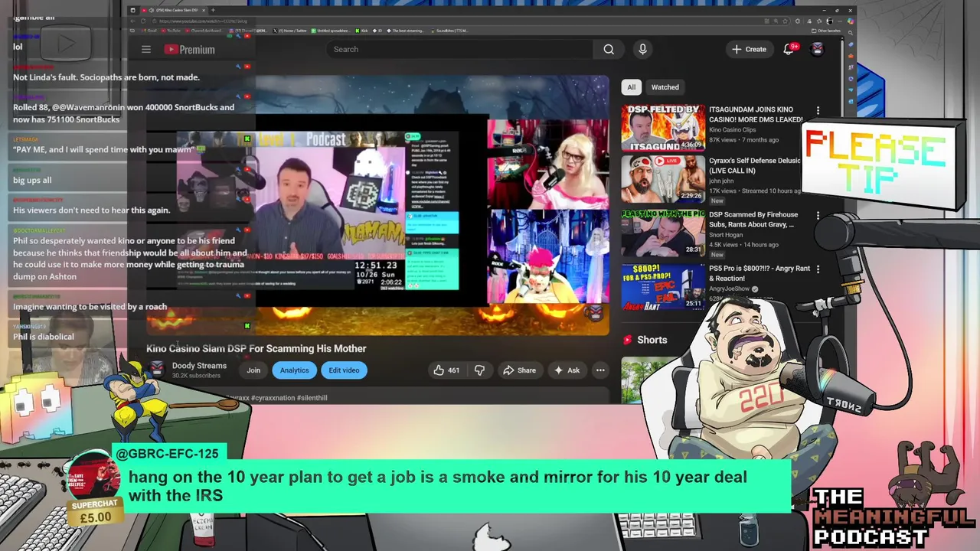Open the notifications bell

point(789,49)
